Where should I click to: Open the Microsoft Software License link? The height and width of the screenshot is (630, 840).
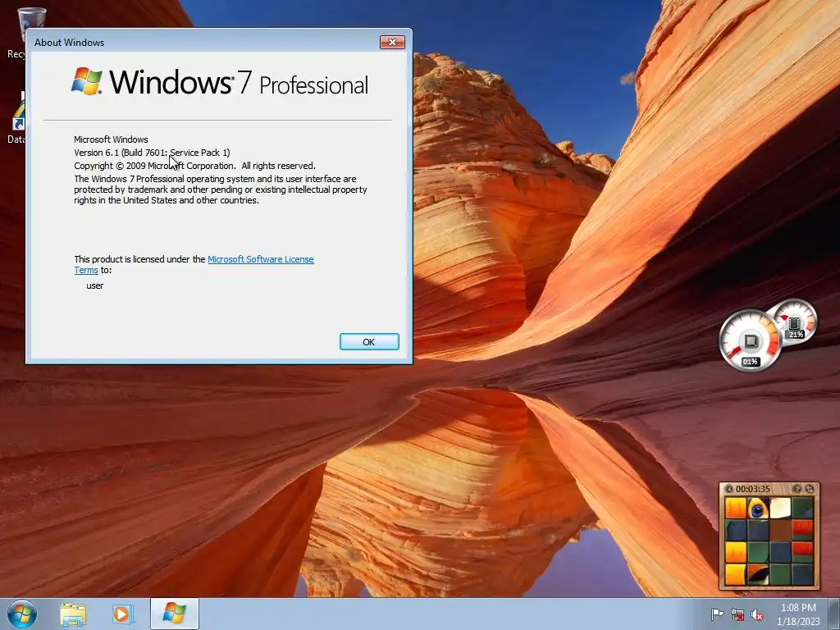tap(260, 259)
